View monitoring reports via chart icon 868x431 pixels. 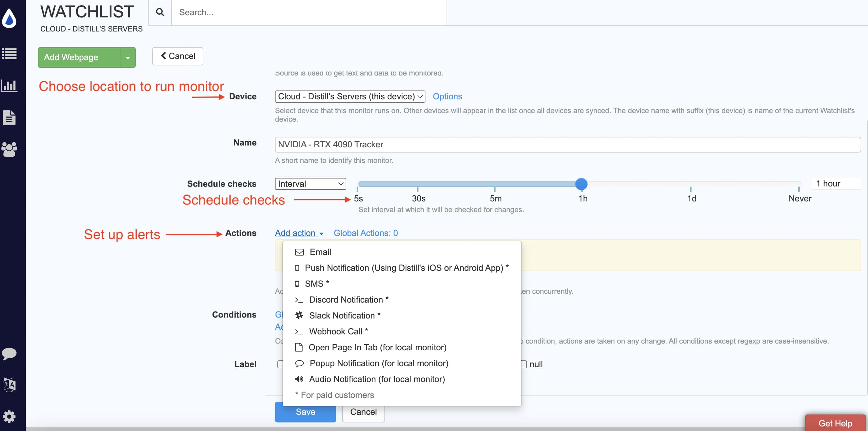pyautogui.click(x=9, y=86)
